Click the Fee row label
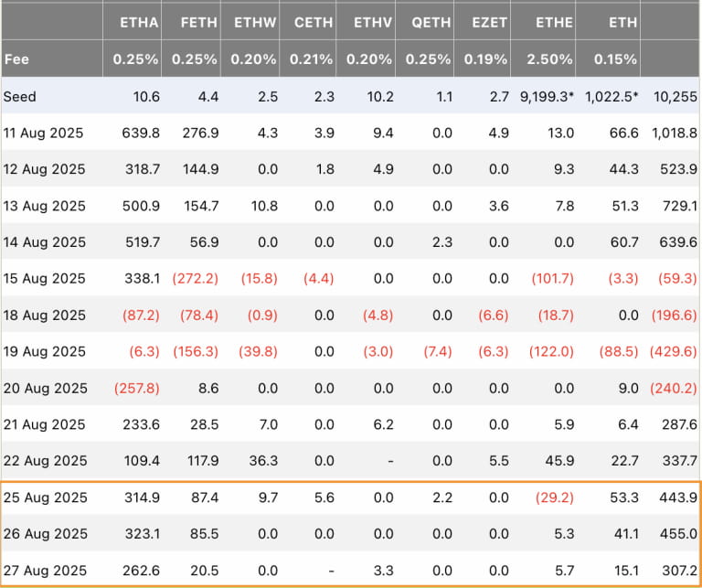 [16, 59]
